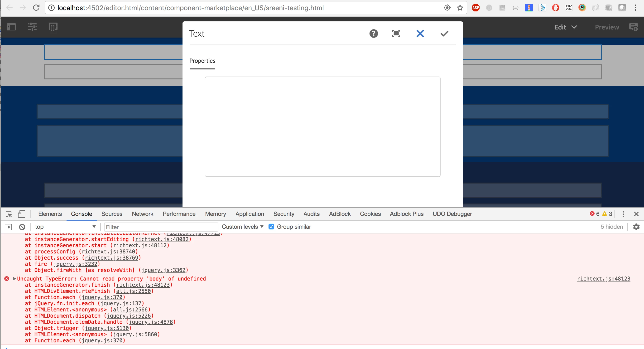
Task: Click the DevTools inspect element icon
Action: point(9,214)
